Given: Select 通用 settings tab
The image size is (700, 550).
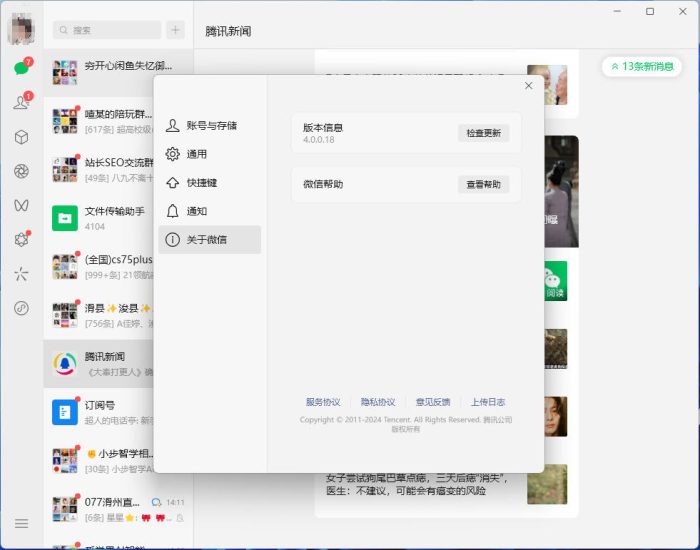Looking at the screenshot, I should point(210,154).
